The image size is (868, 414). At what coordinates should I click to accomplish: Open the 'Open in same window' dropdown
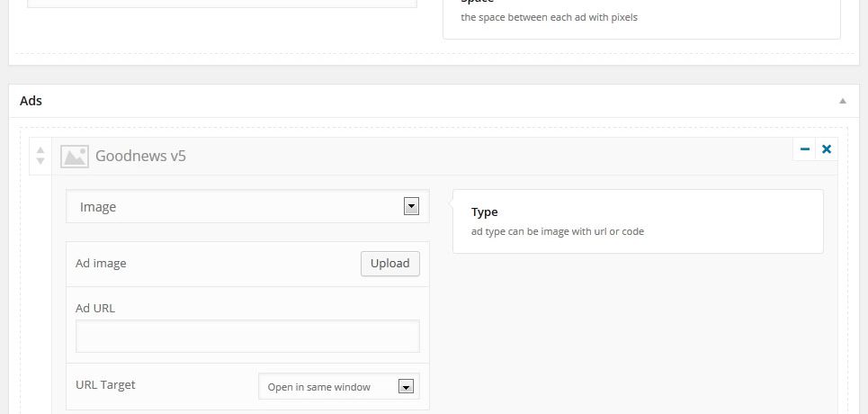[x=339, y=386]
